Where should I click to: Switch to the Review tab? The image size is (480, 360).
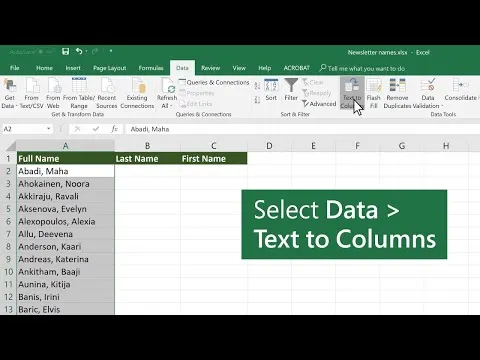pyautogui.click(x=210, y=68)
